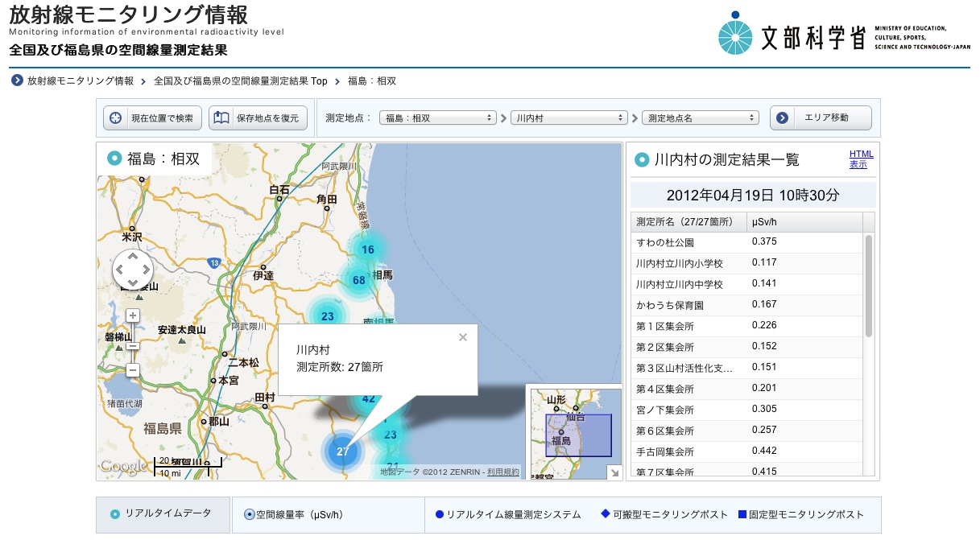Open the 川内村 municipality dropdown

[x=570, y=117]
